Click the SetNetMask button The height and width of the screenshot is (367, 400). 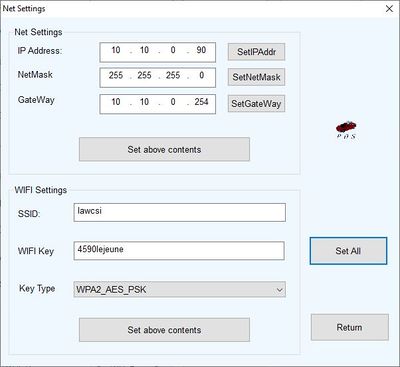tap(256, 77)
